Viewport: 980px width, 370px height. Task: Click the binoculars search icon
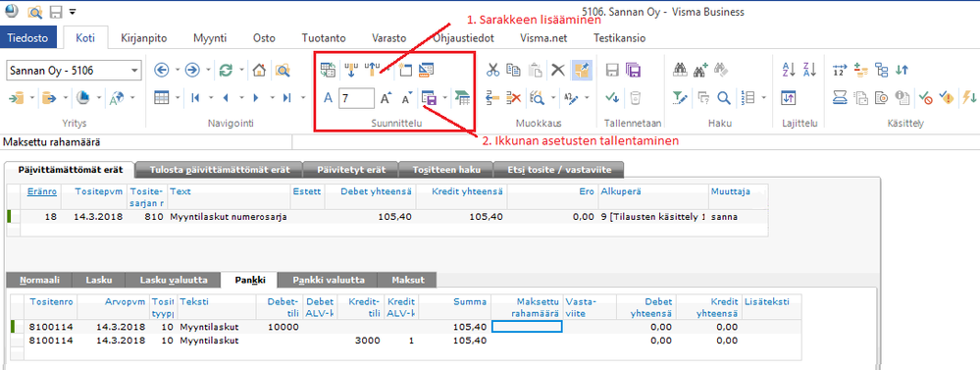tap(680, 70)
